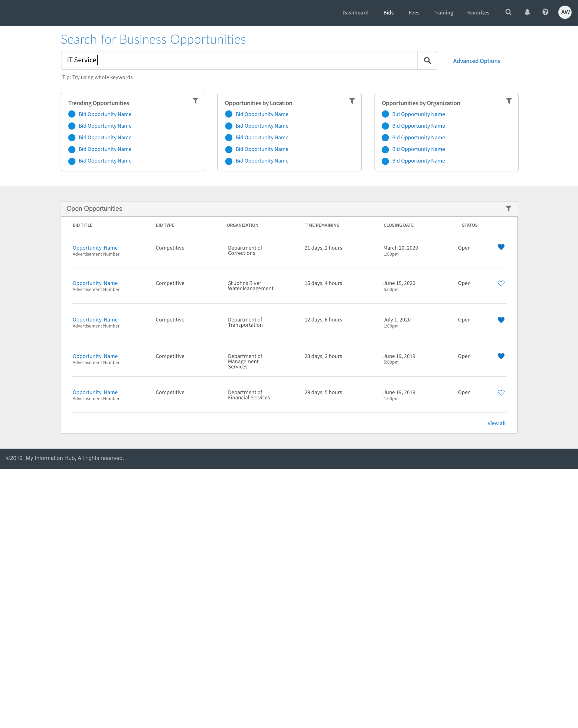
Task: Favorite the Department of Financial Services bid
Action: point(501,393)
